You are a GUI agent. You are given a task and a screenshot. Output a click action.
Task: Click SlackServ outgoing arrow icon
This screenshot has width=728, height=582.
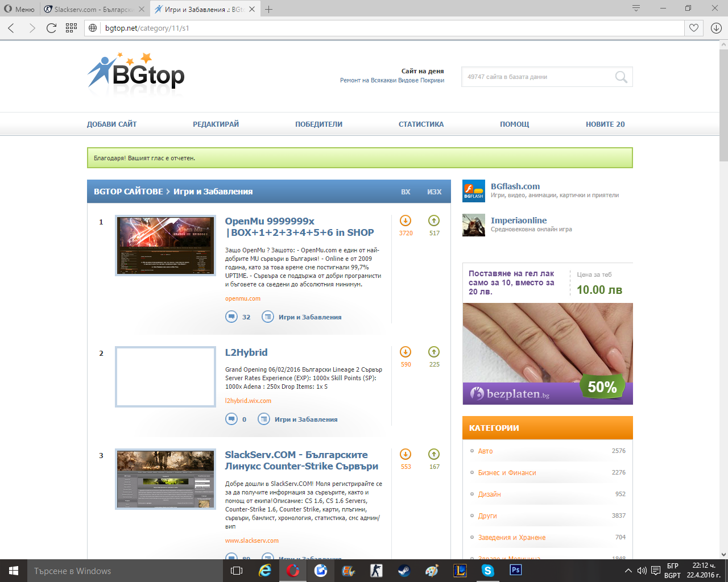point(434,454)
